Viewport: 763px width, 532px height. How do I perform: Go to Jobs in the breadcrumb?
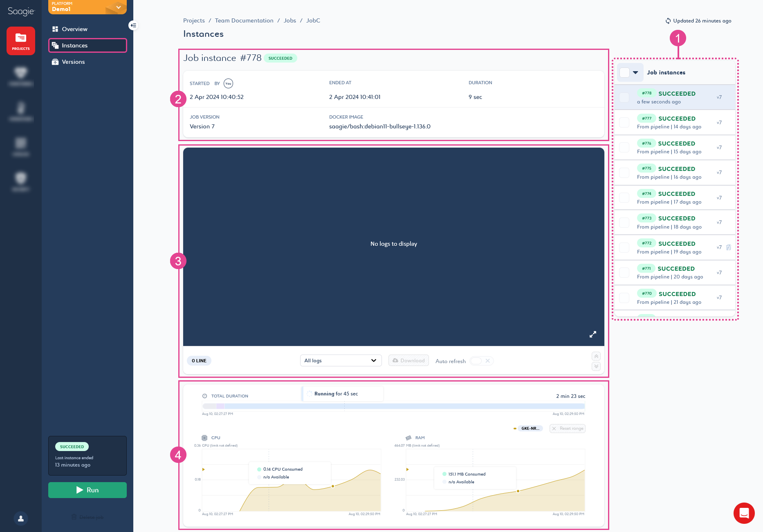pos(290,20)
